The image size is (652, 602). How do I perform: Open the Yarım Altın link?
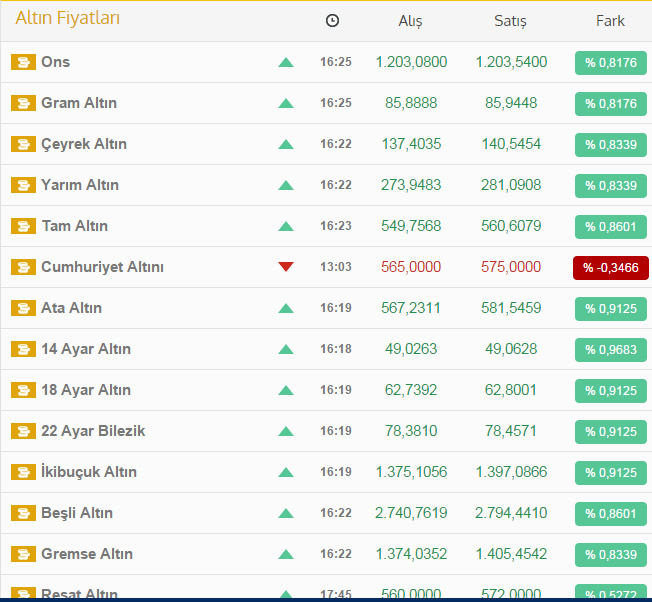click(80, 185)
